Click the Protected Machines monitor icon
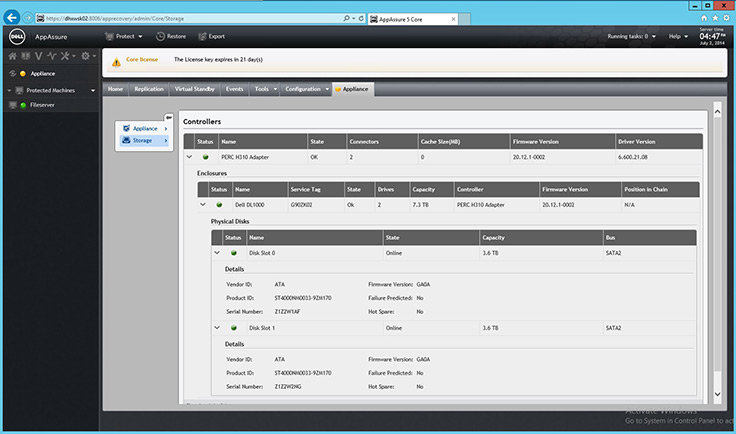The height and width of the screenshot is (434, 736). (19, 90)
